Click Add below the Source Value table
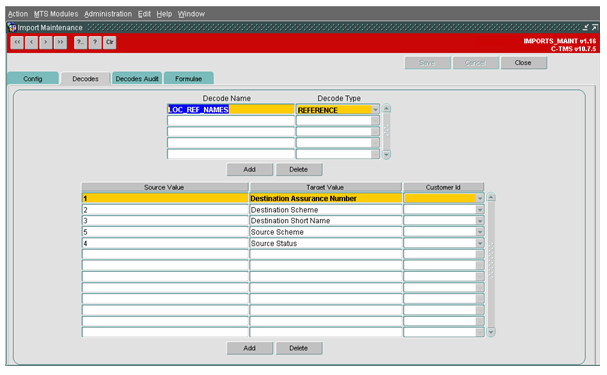The width and height of the screenshot is (607, 375). click(x=249, y=348)
